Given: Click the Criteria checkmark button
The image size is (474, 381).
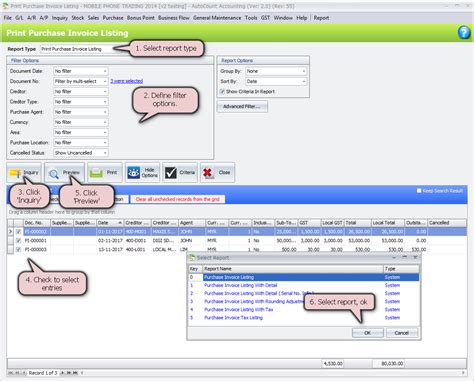Looking at the screenshot, I should (180, 172).
